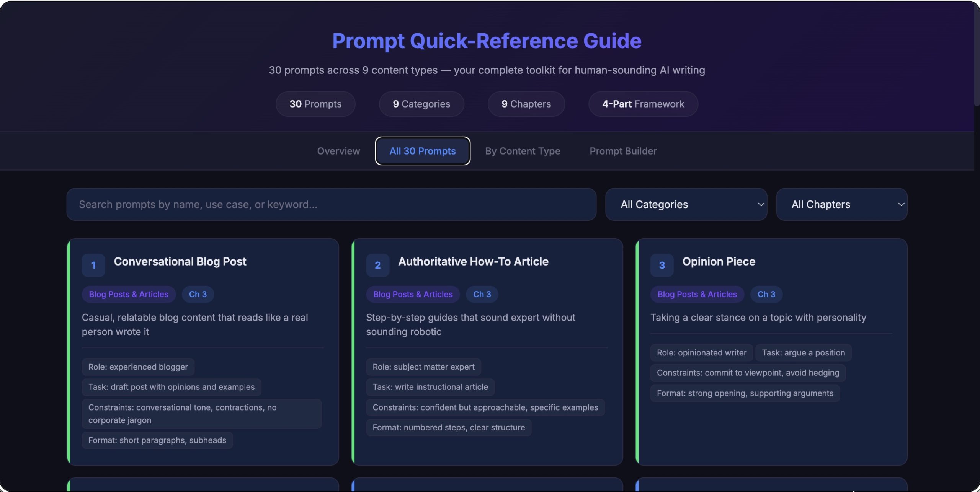The width and height of the screenshot is (980, 492).
Task: Open the All Chapters dropdown
Action: pos(841,204)
